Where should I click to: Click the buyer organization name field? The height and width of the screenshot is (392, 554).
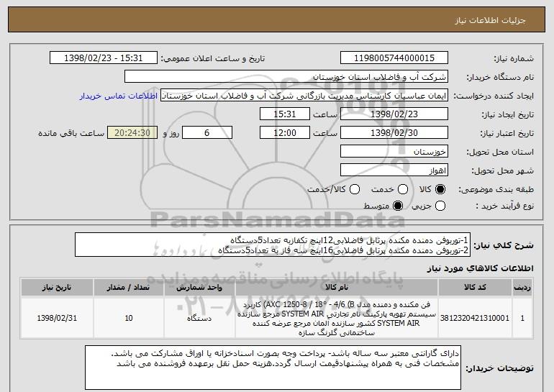pos(286,77)
